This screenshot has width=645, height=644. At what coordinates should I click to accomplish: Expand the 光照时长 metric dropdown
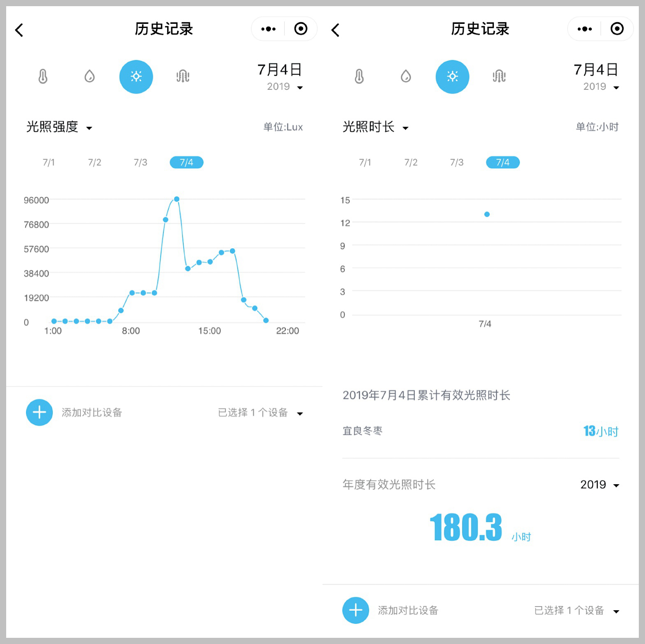pyautogui.click(x=376, y=127)
